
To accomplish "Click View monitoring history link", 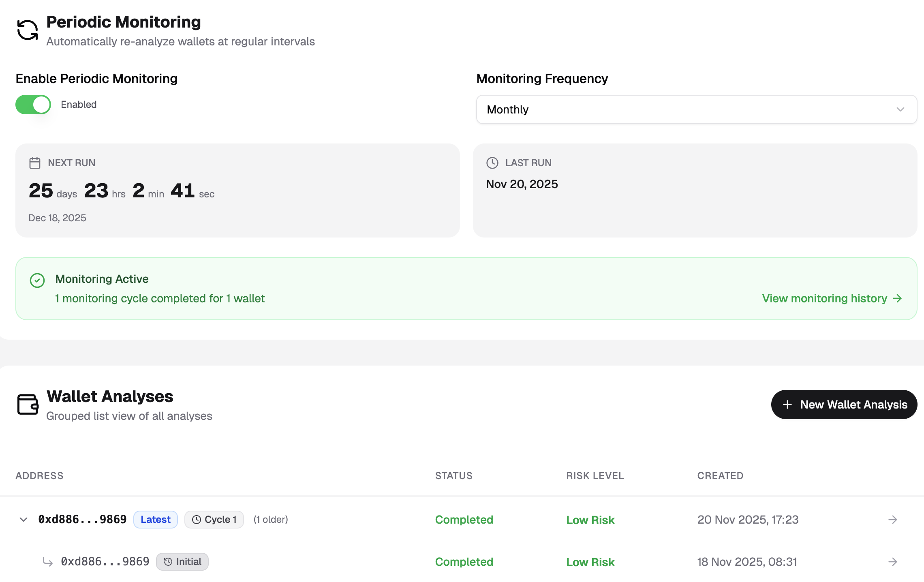I will click(832, 299).
